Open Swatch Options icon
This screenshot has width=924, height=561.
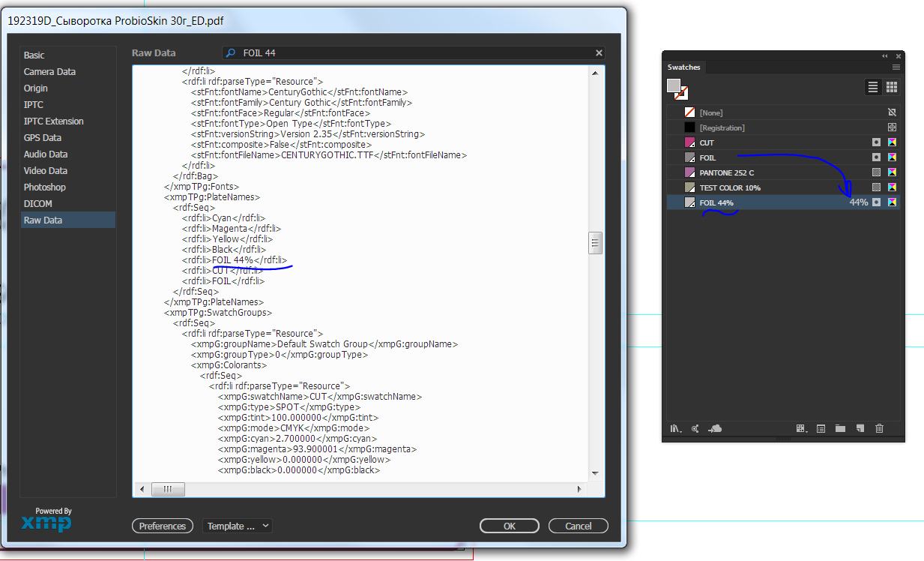821,428
